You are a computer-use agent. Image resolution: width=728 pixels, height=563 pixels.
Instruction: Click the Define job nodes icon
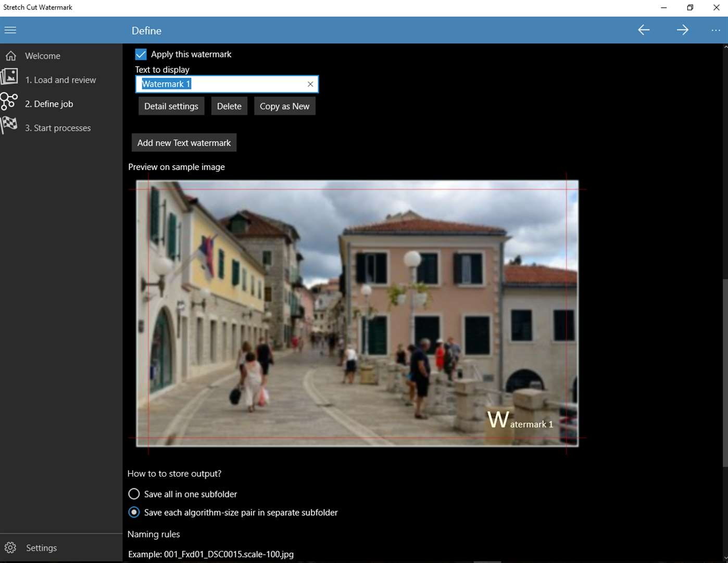pyautogui.click(x=9, y=101)
